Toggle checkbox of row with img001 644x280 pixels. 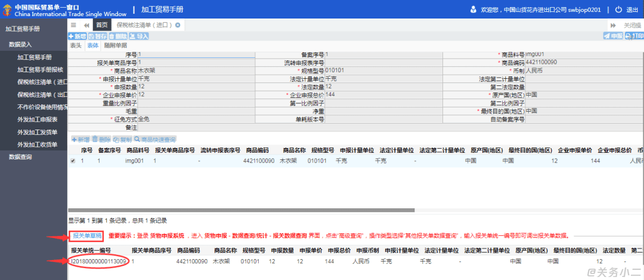(x=73, y=161)
